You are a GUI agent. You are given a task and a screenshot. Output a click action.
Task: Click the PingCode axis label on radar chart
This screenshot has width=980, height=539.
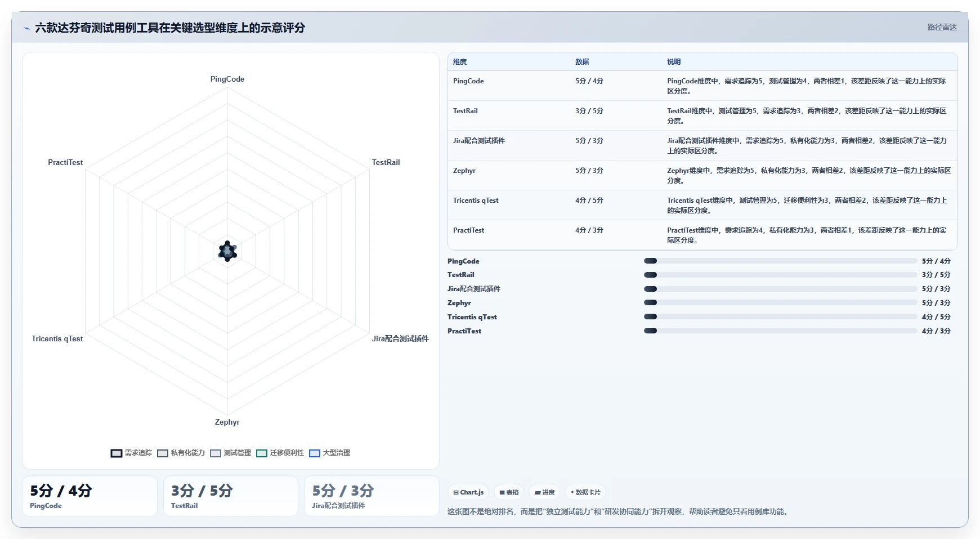click(x=227, y=79)
